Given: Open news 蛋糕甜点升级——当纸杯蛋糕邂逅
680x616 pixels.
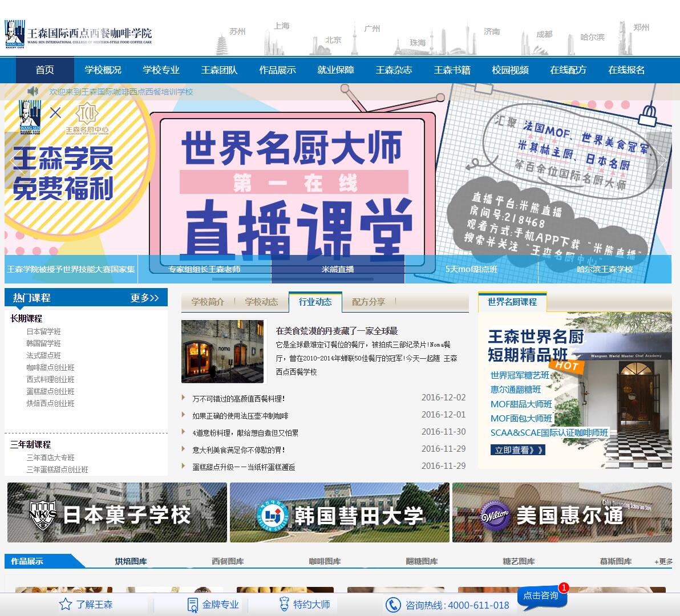Looking at the screenshot, I should click(x=244, y=467).
